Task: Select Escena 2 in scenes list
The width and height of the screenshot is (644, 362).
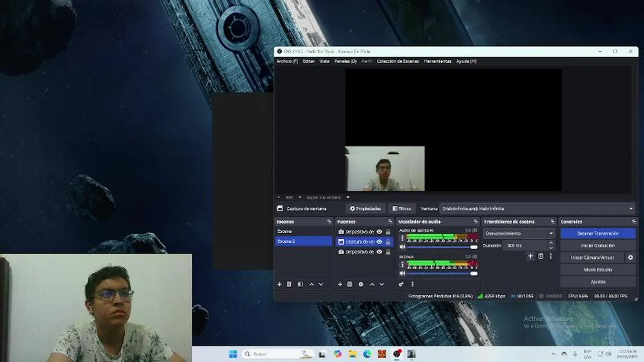Action: (x=303, y=241)
